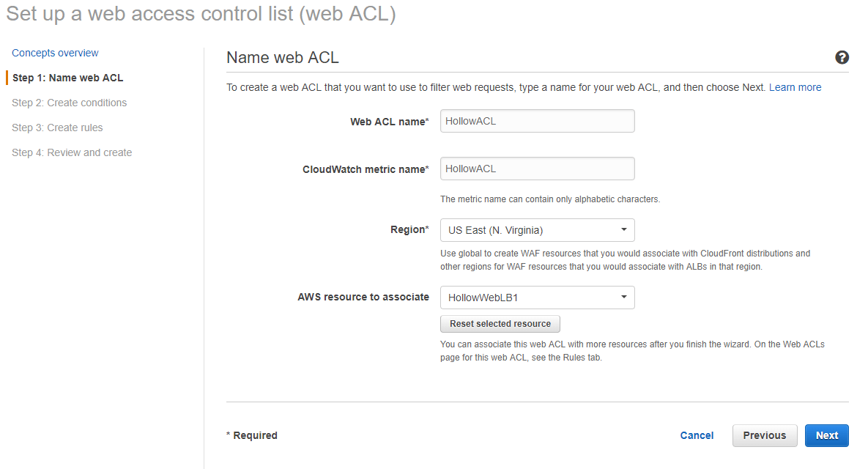Click the Web ACL name input field

537,121
